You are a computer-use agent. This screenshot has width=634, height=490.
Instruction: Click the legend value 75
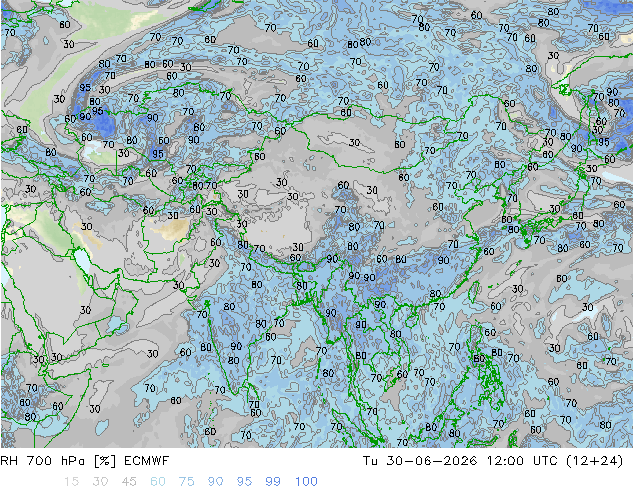[x=186, y=482]
